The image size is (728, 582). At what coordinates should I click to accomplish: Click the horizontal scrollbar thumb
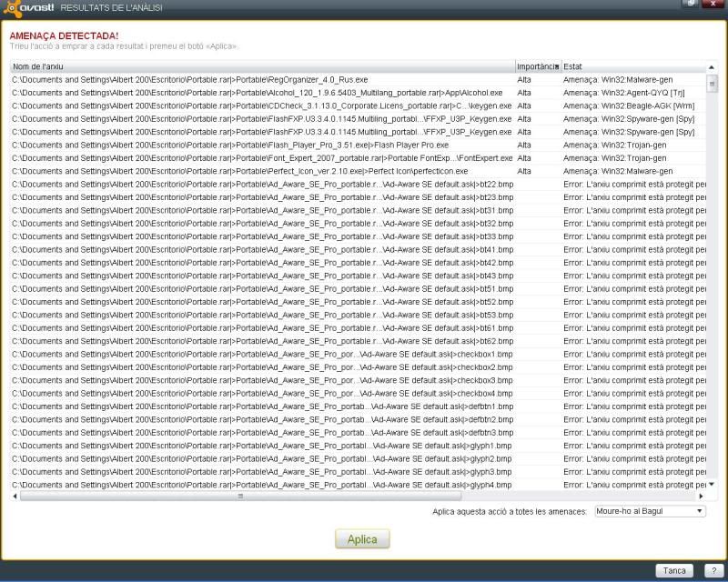(x=241, y=497)
